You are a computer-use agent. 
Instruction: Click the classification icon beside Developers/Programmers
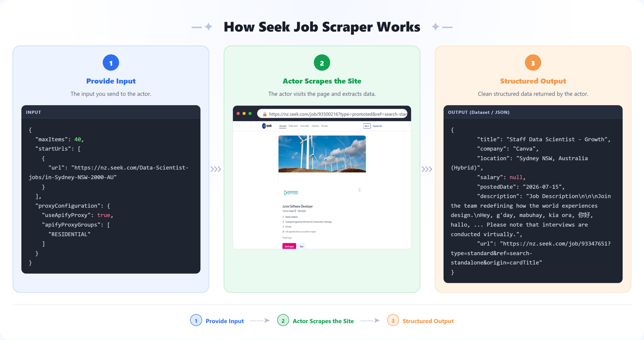pos(283,222)
